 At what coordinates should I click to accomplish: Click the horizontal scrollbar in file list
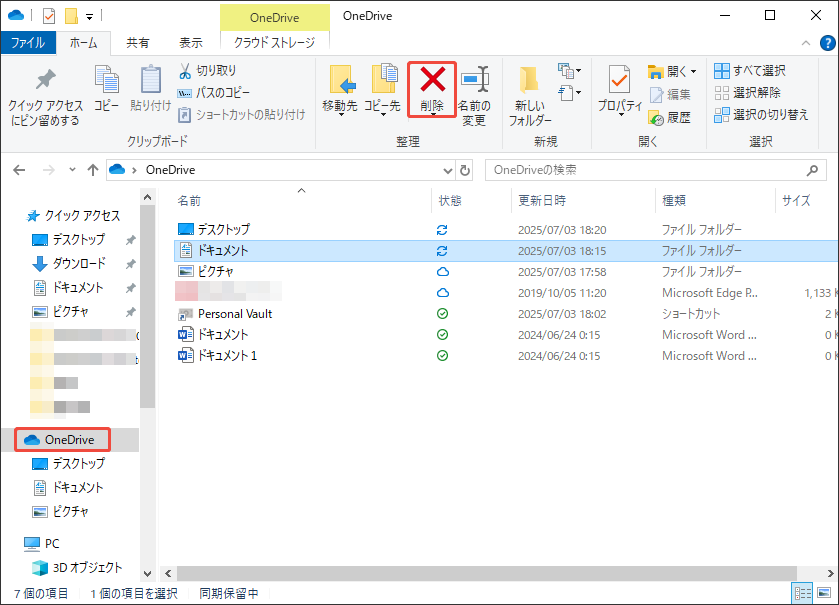coord(487,573)
